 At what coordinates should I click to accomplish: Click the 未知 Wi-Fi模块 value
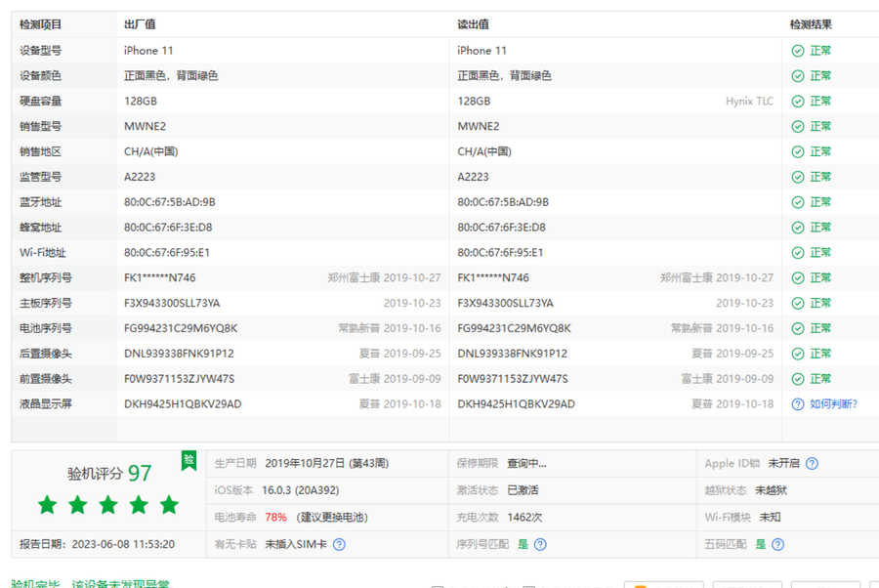[771, 518]
